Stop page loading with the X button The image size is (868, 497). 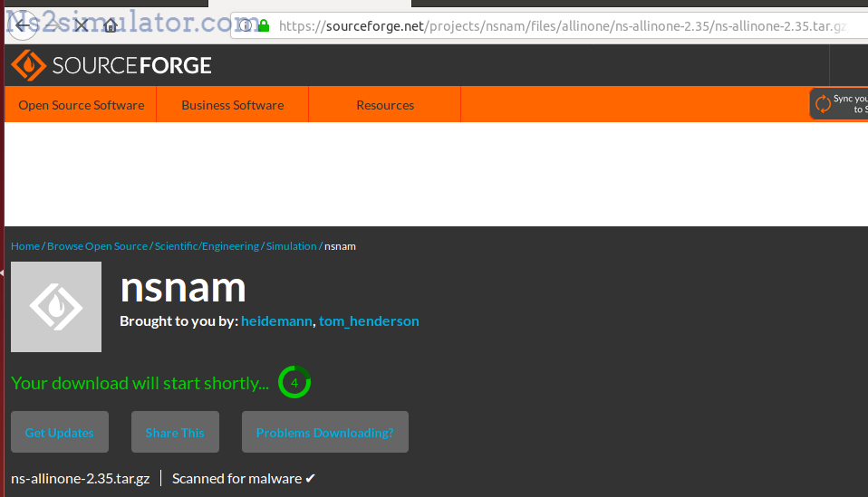(82, 25)
